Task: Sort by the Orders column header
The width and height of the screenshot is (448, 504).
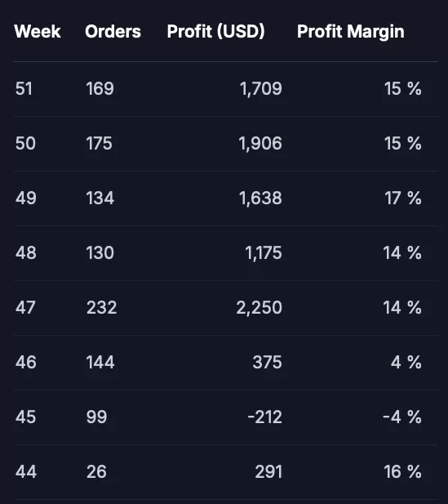Action: [x=113, y=32]
